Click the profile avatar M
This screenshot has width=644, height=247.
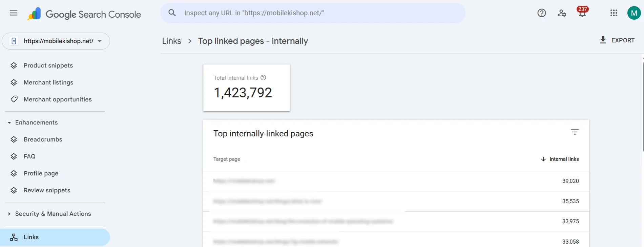pos(634,13)
